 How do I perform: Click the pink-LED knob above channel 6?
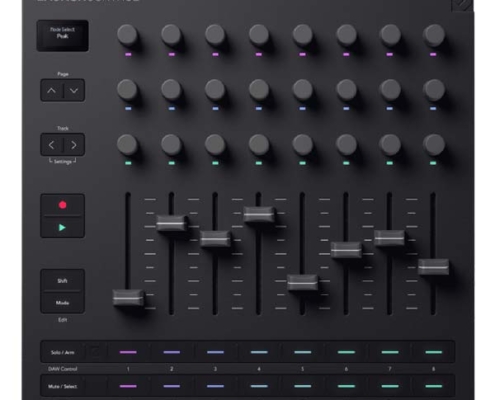pyautogui.click(x=346, y=34)
